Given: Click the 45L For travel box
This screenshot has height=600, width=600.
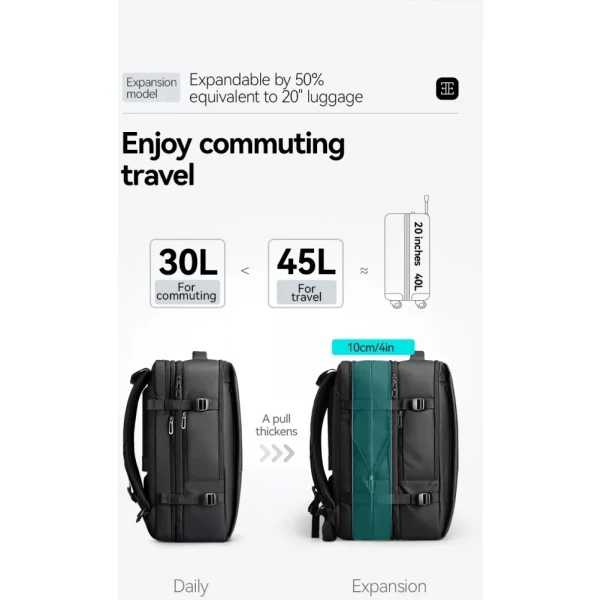Looking at the screenshot, I should pyautogui.click(x=306, y=273).
